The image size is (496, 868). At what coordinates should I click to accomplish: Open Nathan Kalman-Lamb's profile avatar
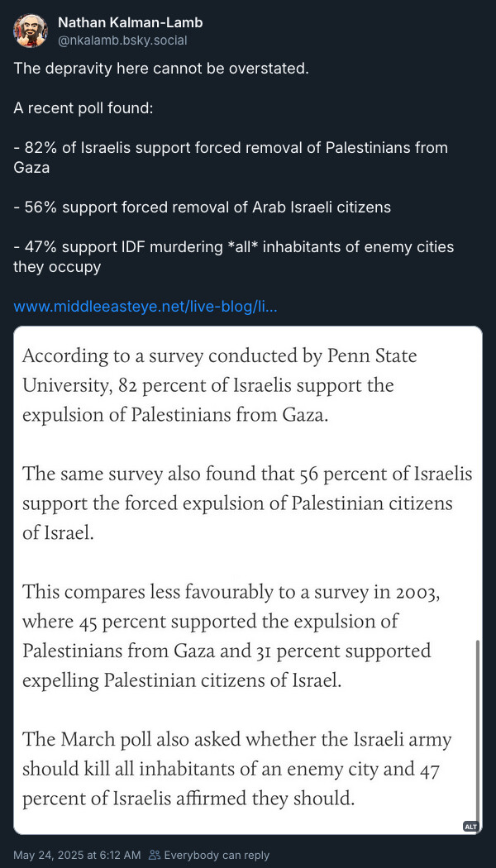[31, 31]
